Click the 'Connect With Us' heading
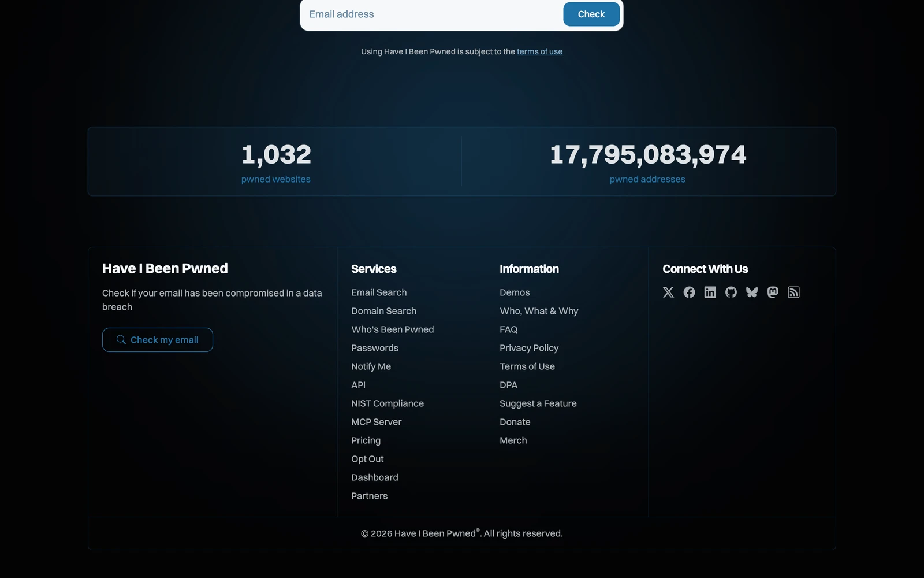 point(705,269)
